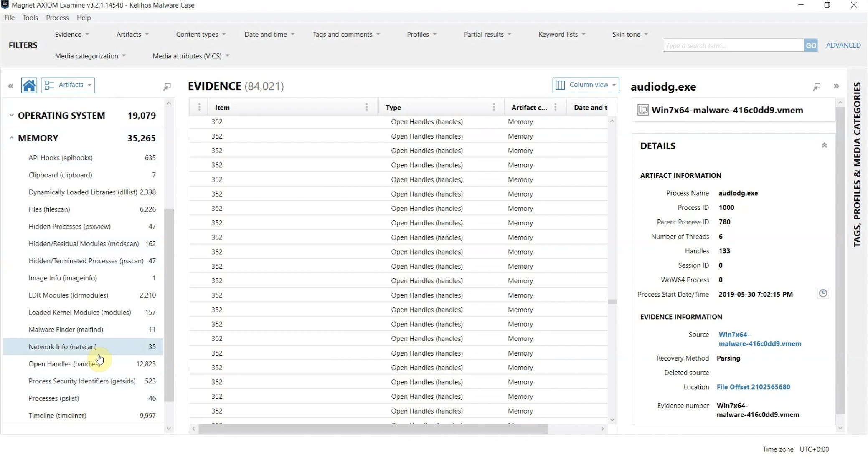Click the GO search button
The height and width of the screenshot is (459, 868).
[x=811, y=45]
